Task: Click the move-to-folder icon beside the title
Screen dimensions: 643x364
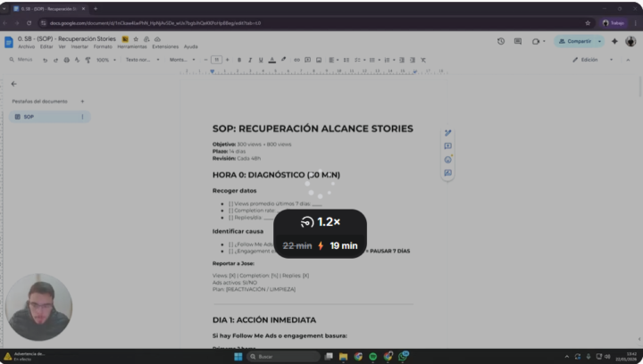Action: point(146,39)
